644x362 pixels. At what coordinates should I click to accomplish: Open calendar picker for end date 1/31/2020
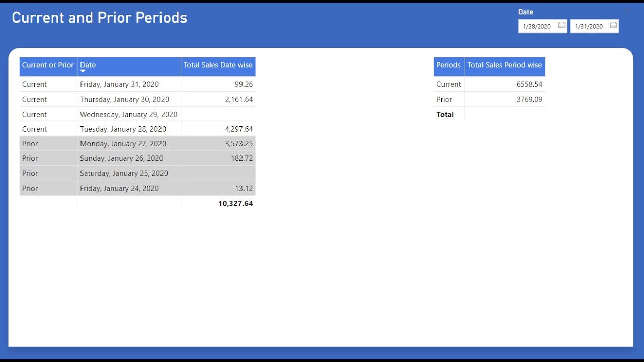[613, 25]
